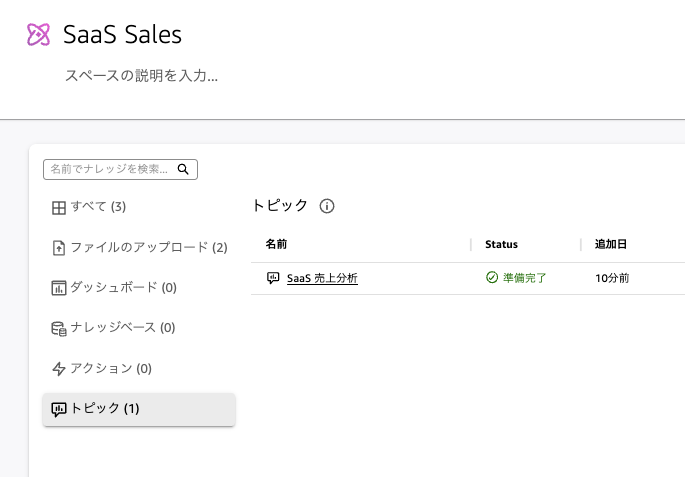
Task: Click the lightning bolt action icon
Action: tap(59, 369)
